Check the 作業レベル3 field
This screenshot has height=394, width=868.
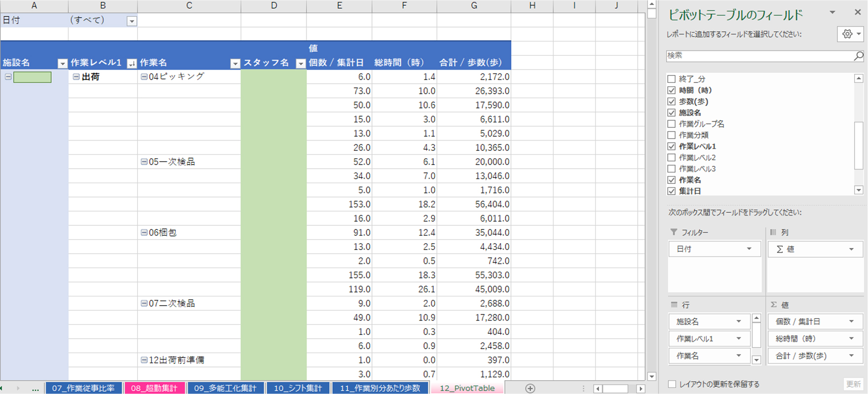(671, 169)
